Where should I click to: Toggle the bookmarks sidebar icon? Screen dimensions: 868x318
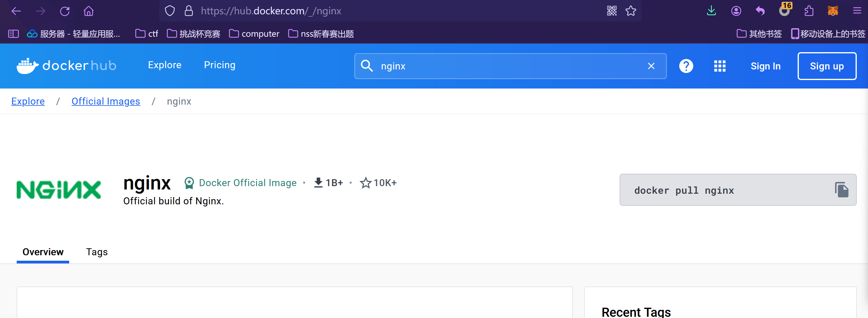click(13, 34)
